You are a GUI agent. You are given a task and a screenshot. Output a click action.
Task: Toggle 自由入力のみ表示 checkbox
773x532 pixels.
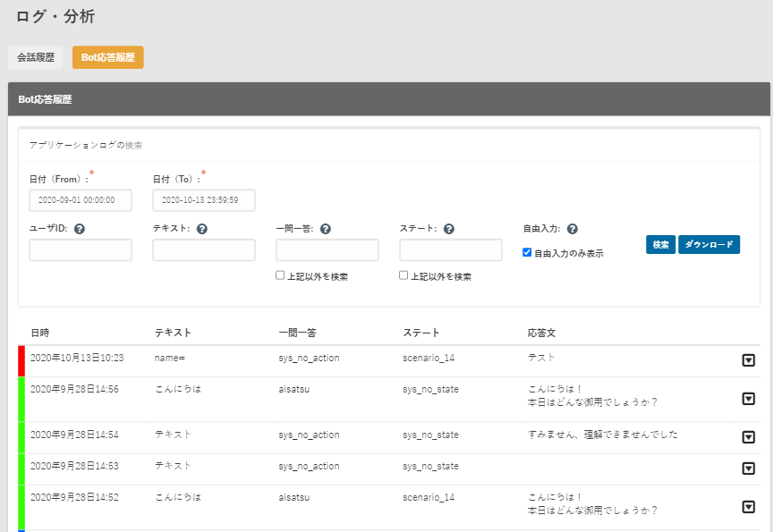point(527,253)
